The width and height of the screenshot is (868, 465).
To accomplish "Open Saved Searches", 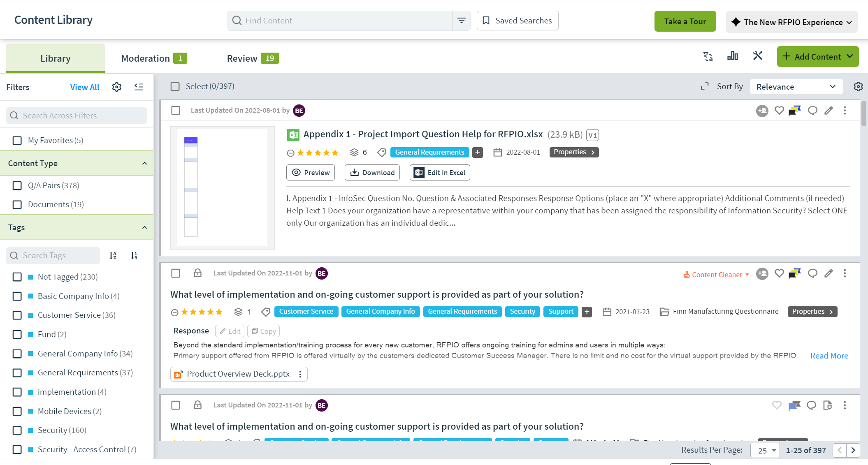I will [518, 21].
